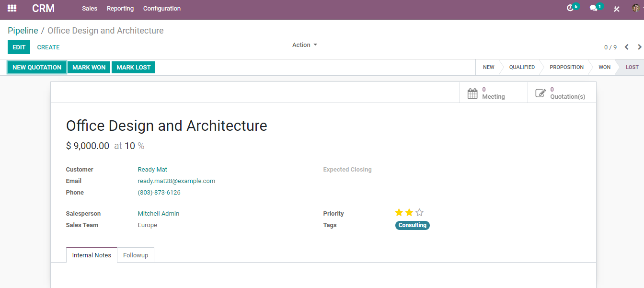This screenshot has height=288, width=644.
Task: Set priority to three stars
Action: tap(420, 213)
